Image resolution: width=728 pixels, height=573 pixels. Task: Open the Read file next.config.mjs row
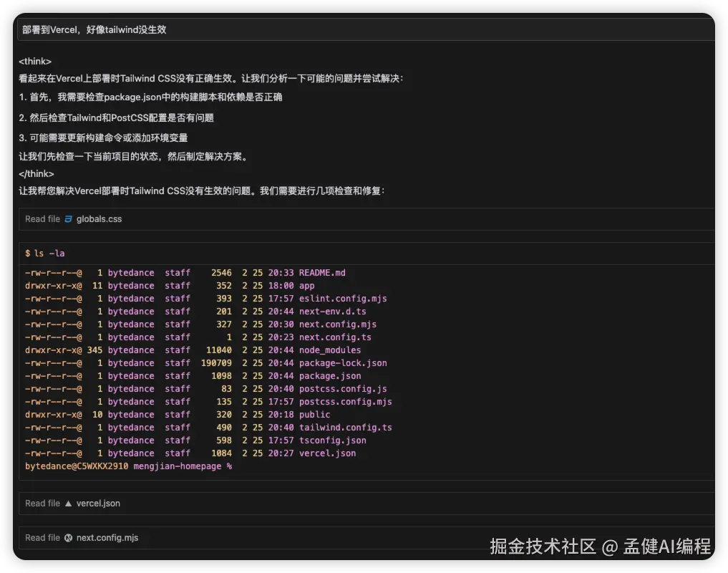[x=367, y=538]
